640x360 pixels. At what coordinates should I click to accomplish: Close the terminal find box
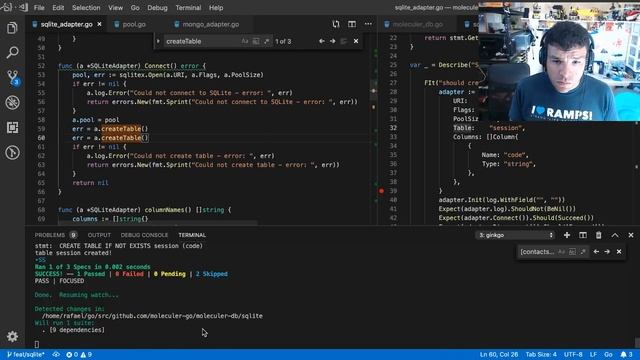tap(619, 252)
